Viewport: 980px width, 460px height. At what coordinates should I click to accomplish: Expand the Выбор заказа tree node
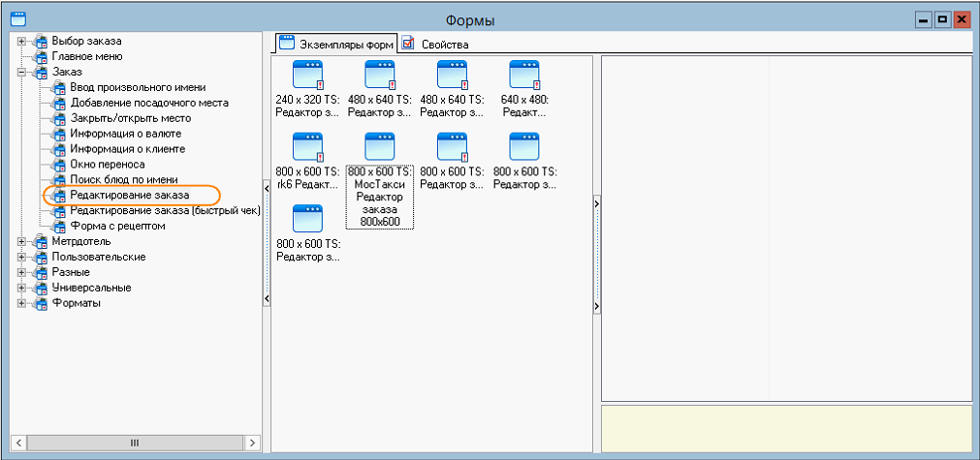pos(21,41)
